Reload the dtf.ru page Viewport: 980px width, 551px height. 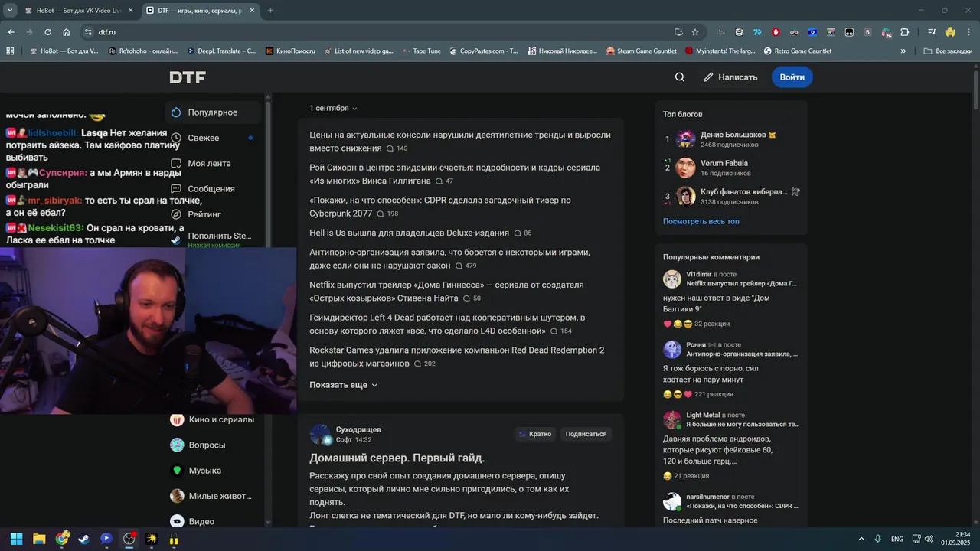click(47, 32)
